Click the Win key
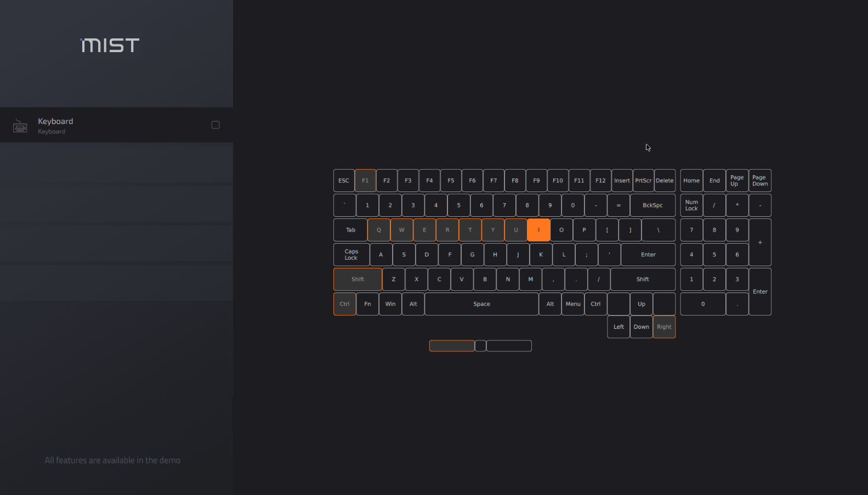The width and height of the screenshot is (868, 495). [390, 304]
